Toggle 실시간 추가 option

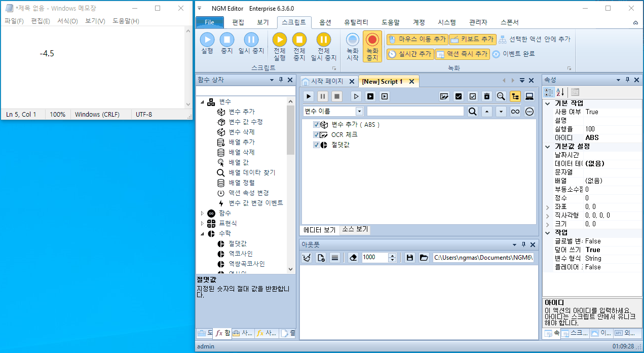pos(410,54)
